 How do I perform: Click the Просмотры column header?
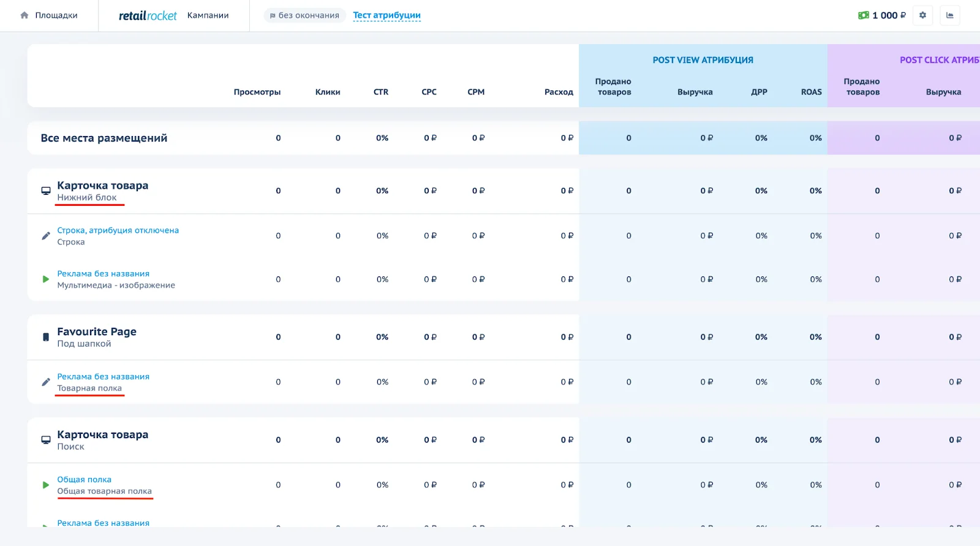point(257,92)
